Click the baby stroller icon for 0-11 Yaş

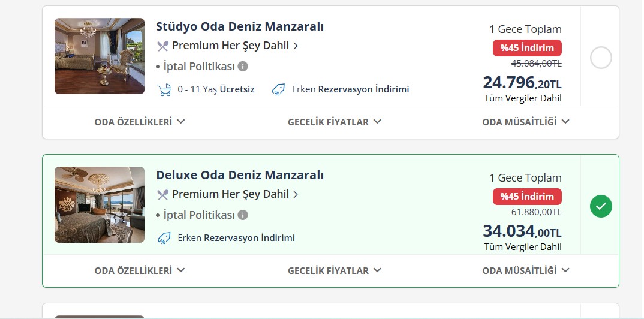tap(164, 89)
